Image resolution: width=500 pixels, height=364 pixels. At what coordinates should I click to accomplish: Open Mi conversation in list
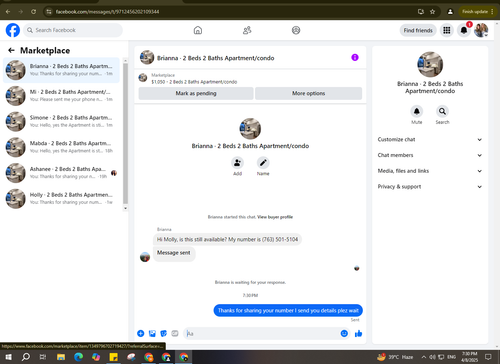[x=61, y=96]
